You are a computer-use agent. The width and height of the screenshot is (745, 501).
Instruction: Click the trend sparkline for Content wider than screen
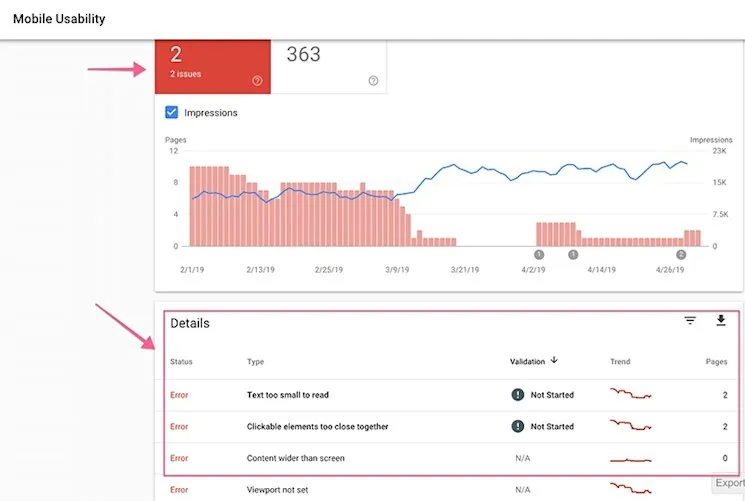pyautogui.click(x=630, y=460)
